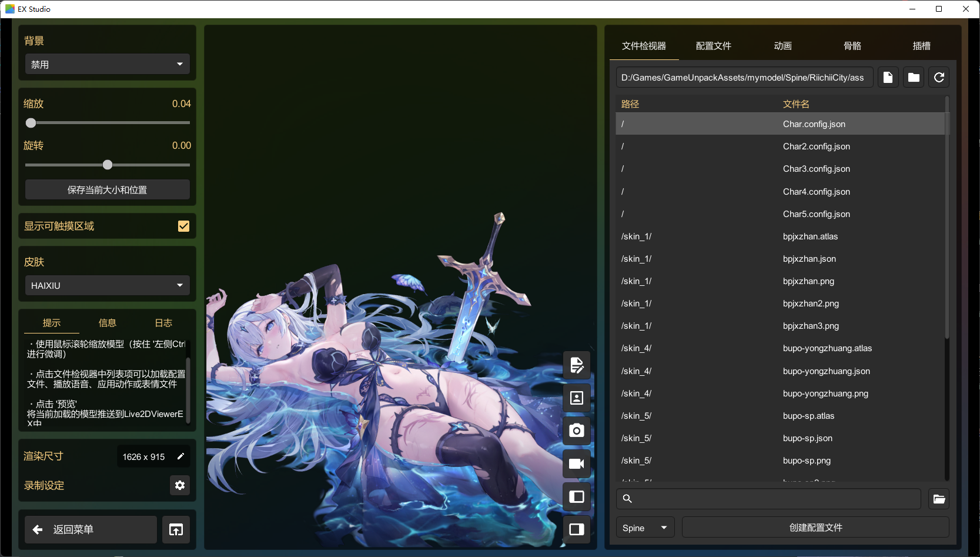Open the edit note icon on the canvas
Viewport: 980px width, 557px height.
pyautogui.click(x=577, y=365)
